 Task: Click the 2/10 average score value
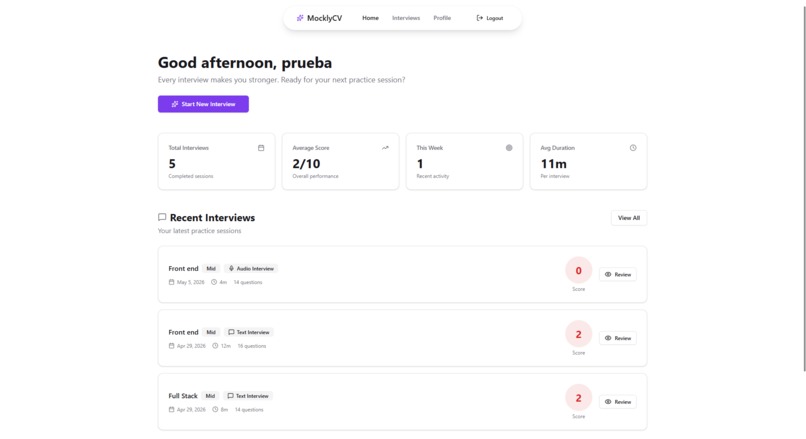pyautogui.click(x=306, y=164)
